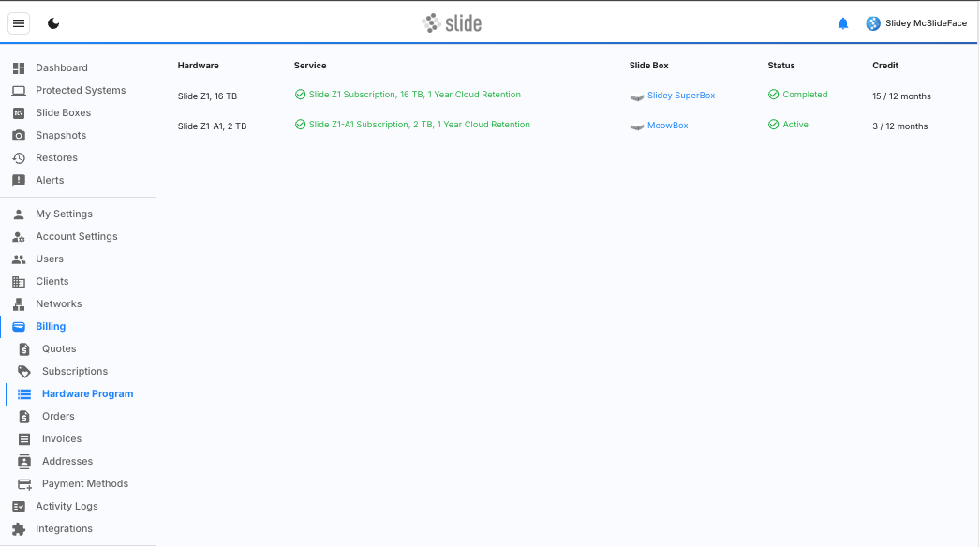Open the Dashboard page
This screenshot has width=980, height=547.
tap(61, 67)
